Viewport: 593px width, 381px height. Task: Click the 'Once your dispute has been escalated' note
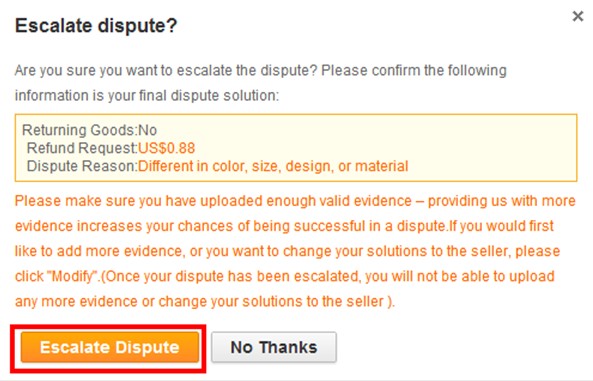[x=328, y=277]
